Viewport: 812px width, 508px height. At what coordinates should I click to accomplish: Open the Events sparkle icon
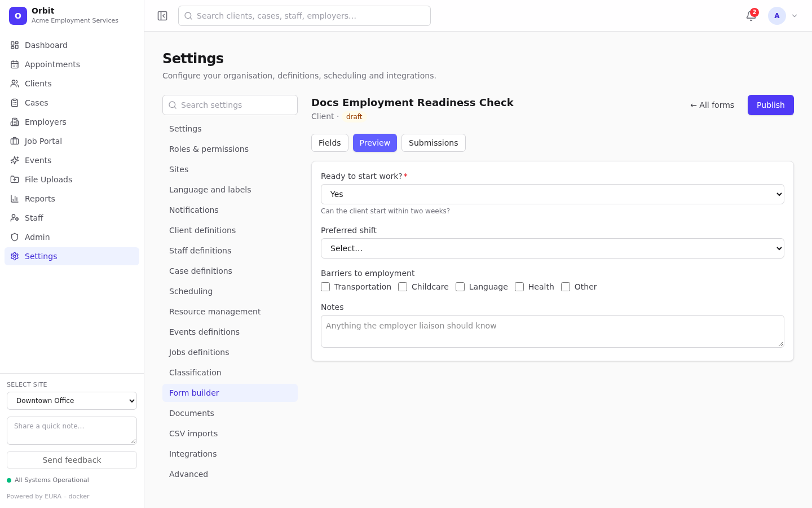pyautogui.click(x=15, y=160)
